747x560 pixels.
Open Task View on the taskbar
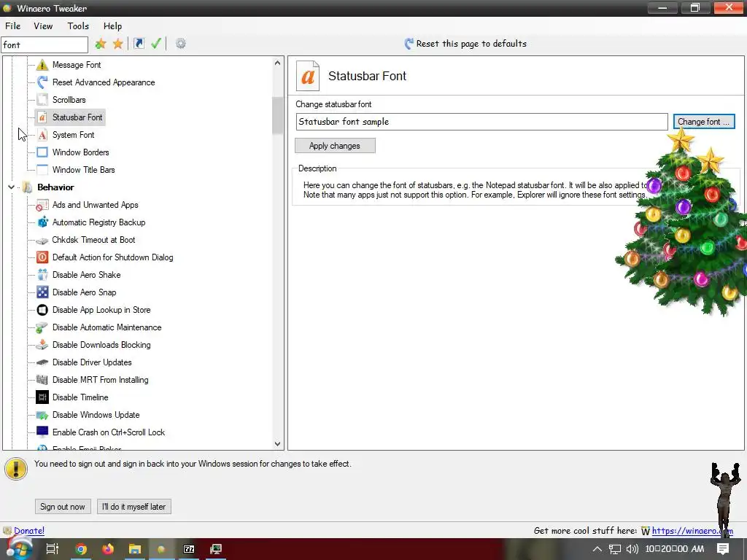53,549
